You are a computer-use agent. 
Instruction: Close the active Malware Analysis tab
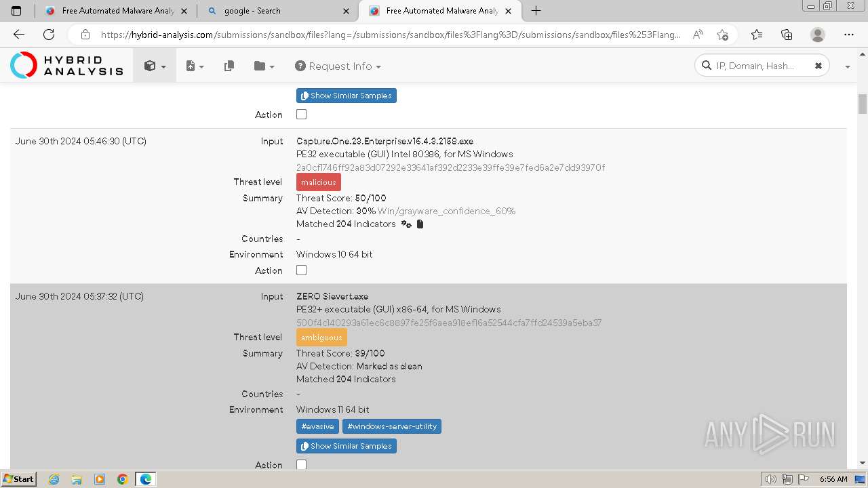[509, 11]
